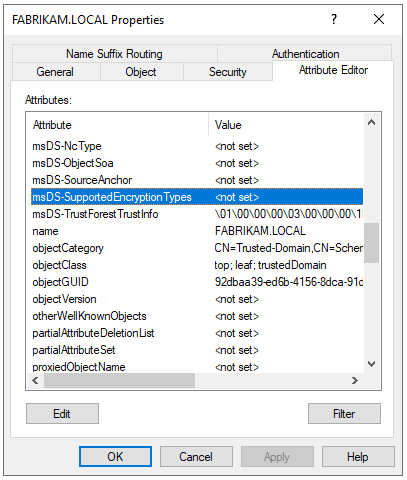Select the msDS-SourceAnchor attribute row
Image resolution: width=407 pixels, height=480 pixels.
point(197,180)
